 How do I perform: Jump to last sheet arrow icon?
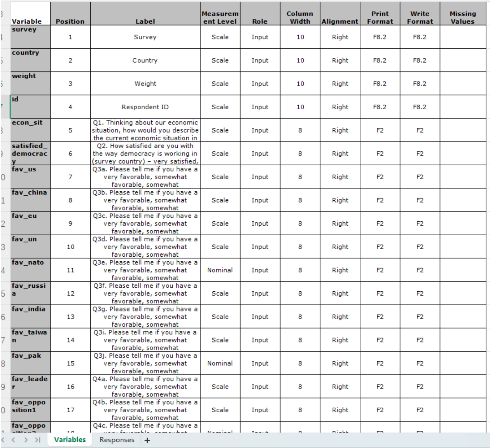pyautogui.click(x=38, y=440)
